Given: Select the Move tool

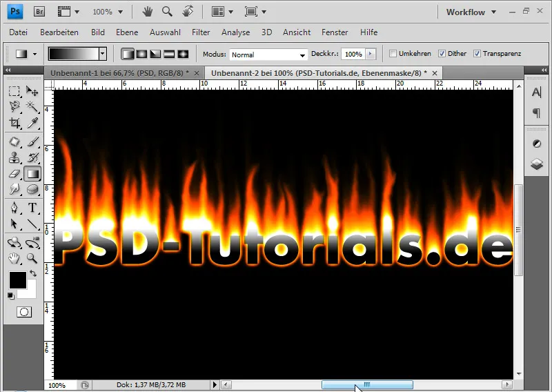Looking at the screenshot, I should tap(32, 91).
